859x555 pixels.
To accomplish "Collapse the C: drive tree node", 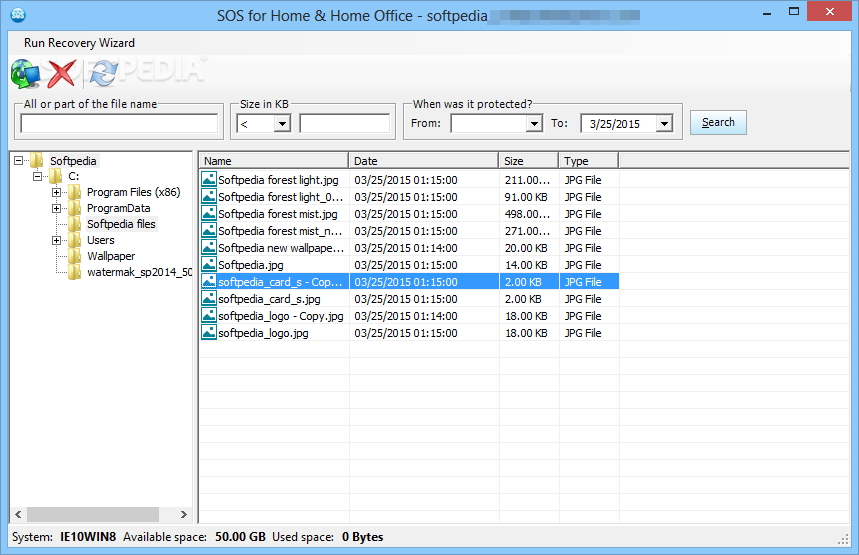I will [x=37, y=176].
